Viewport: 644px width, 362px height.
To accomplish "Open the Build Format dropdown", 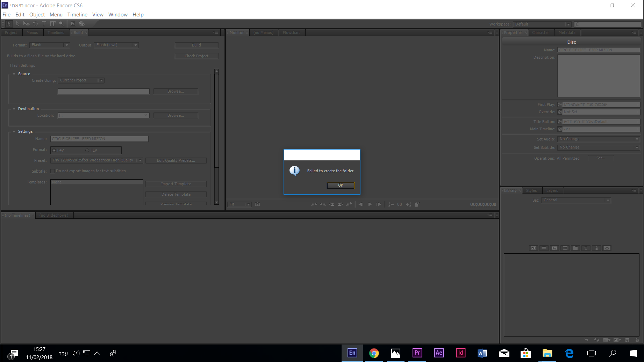I will click(x=50, y=45).
